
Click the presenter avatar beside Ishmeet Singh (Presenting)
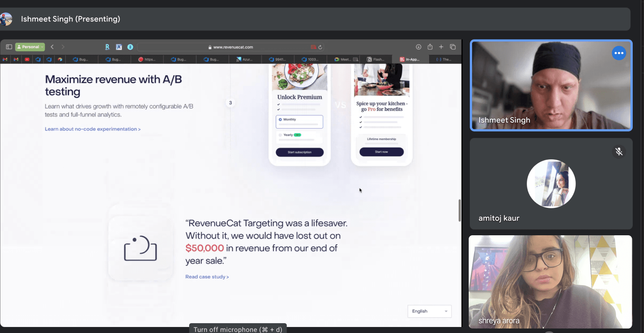[x=6, y=19]
